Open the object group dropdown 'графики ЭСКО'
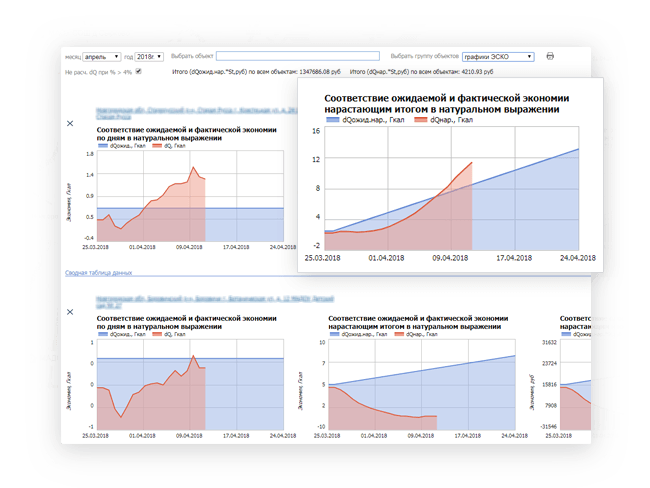This screenshot has width=650, height=488. 498,56
